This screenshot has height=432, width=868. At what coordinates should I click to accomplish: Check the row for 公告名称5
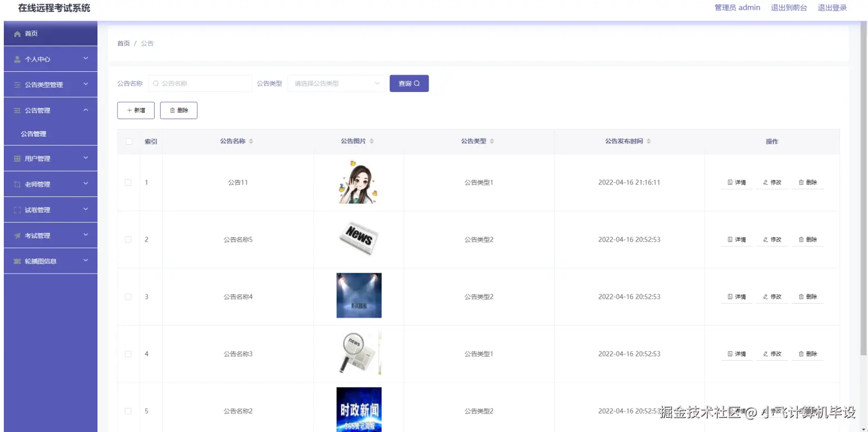(128, 239)
